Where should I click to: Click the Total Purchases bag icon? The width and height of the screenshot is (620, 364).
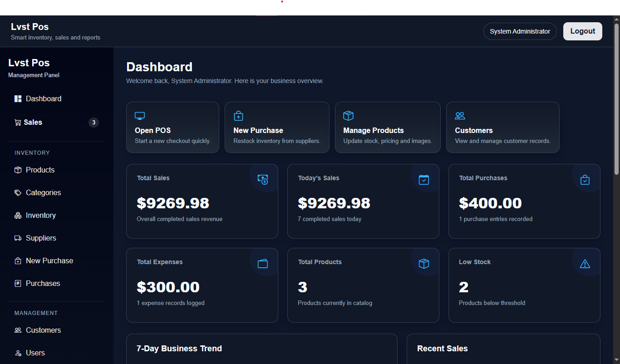point(585,179)
